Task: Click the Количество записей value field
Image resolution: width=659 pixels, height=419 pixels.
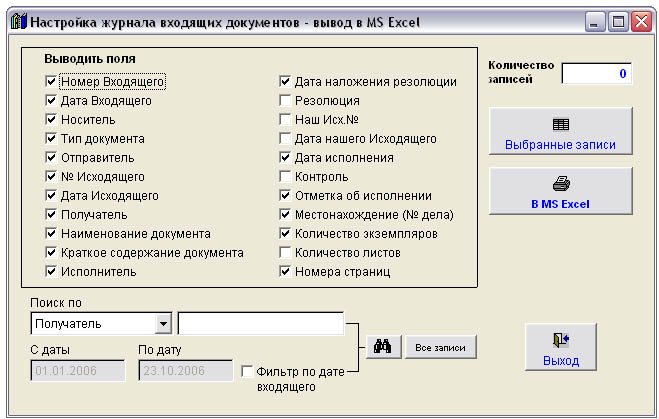Action: (596, 74)
